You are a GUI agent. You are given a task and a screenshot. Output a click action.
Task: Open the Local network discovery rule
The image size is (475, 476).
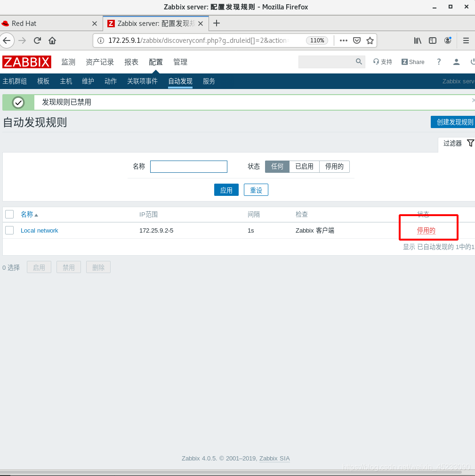(x=39, y=230)
